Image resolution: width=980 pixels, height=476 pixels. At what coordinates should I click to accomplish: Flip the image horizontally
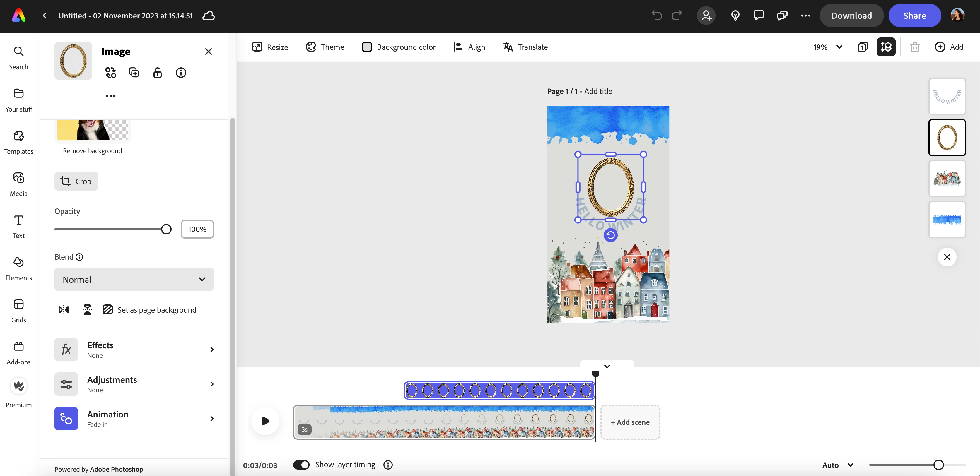(64, 310)
